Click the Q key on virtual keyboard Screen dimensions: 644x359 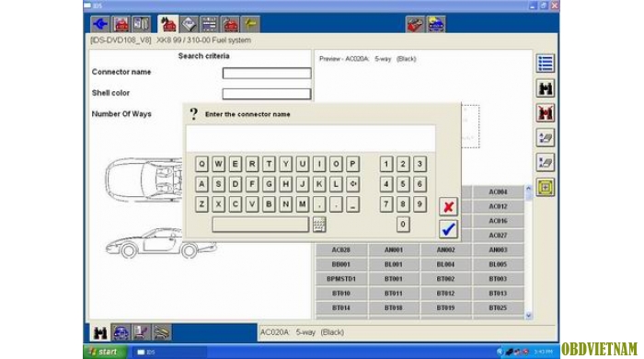point(201,164)
